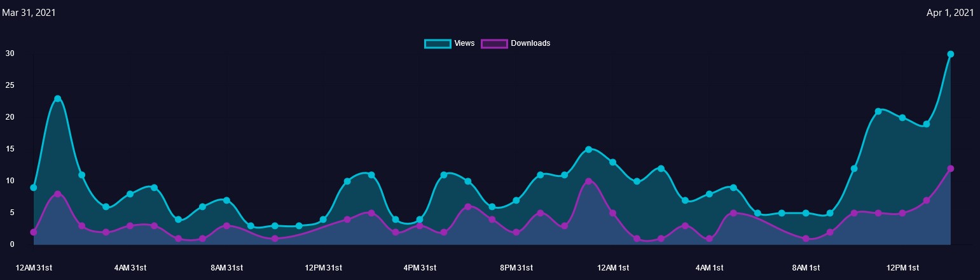980x280 pixels.
Task: Click the first Views point at 12AM 31st
Action: [34, 188]
